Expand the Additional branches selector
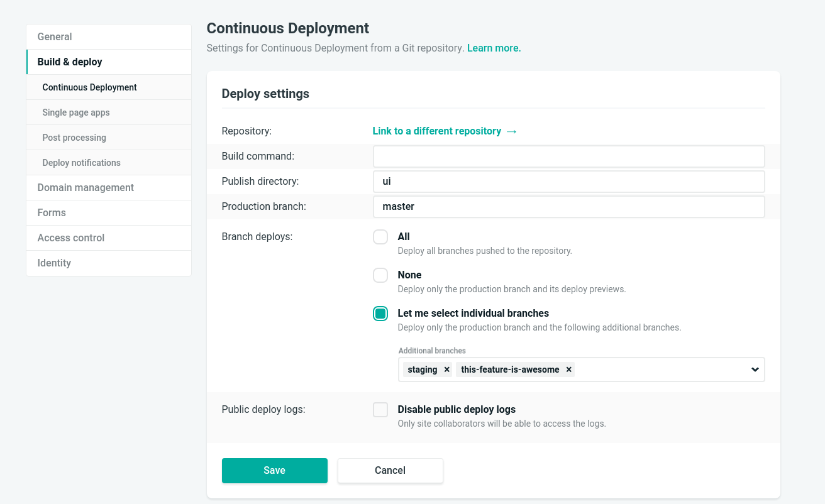This screenshot has width=825, height=504. [629, 370]
